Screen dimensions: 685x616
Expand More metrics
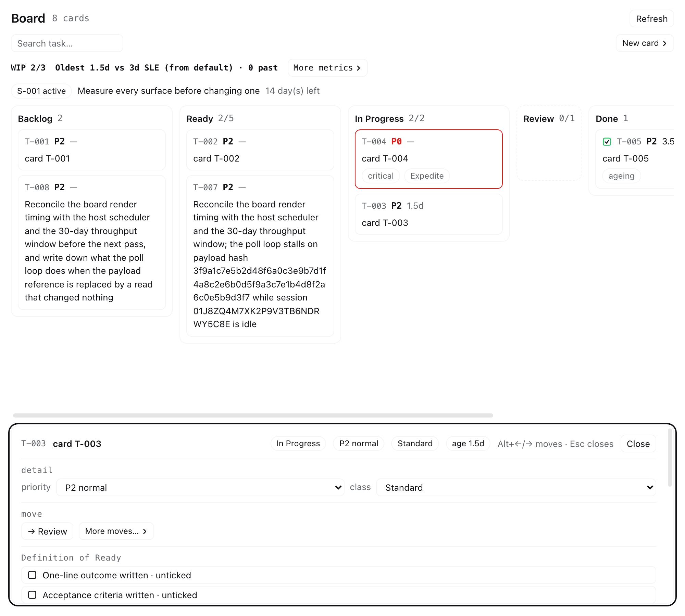point(327,68)
